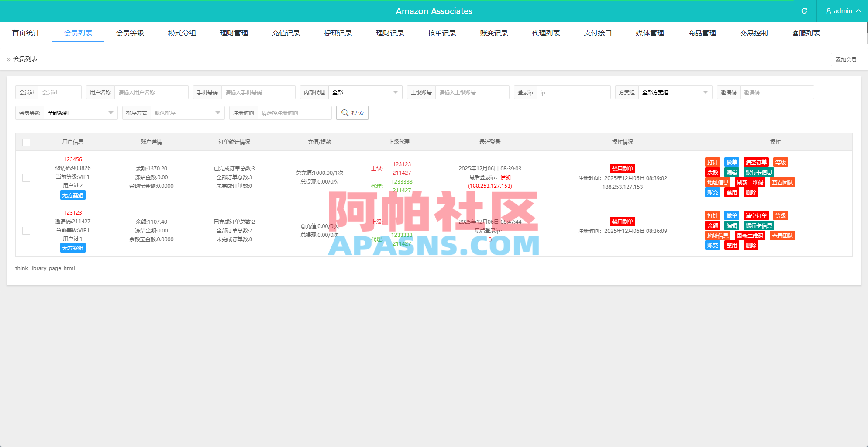Open the 提现记录 tab
The width and height of the screenshot is (868, 447).
[x=338, y=33]
